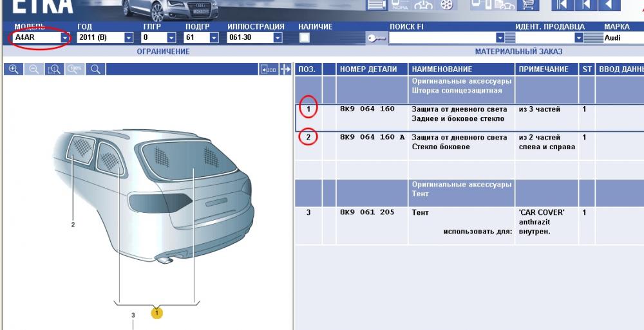The width and height of the screenshot is (644, 330).
Task: Click position 3 in the parts table
Action: [x=308, y=212]
